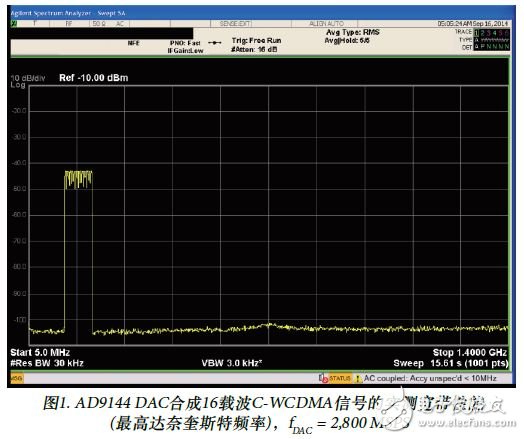Click the green instrument icon at top left
This screenshot has width=524, height=439.
tap(14, 23)
